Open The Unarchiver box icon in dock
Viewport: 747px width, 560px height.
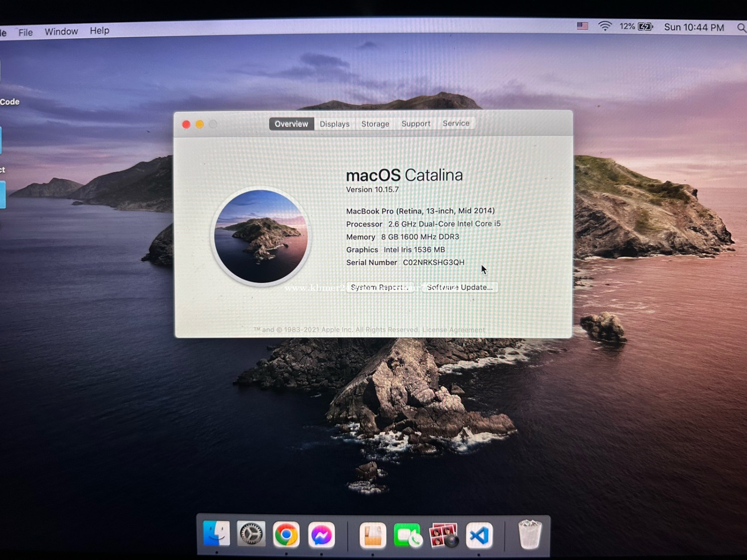[x=373, y=536]
